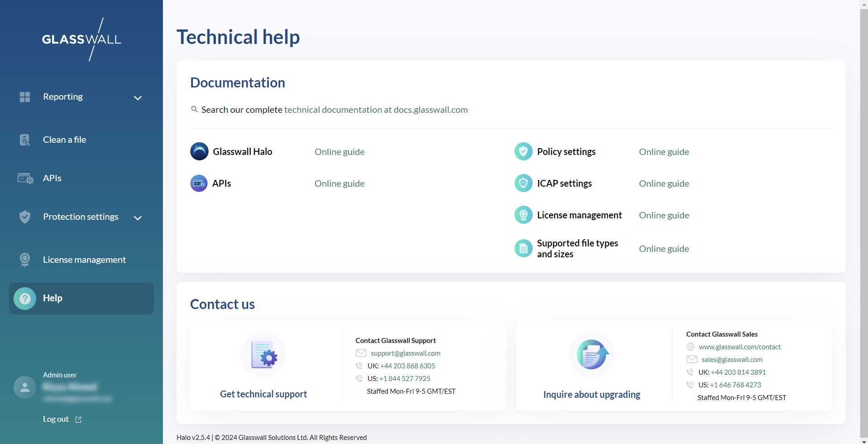The height and width of the screenshot is (444, 868).
Task: Expand the Reporting menu chevron
Action: pyautogui.click(x=138, y=98)
